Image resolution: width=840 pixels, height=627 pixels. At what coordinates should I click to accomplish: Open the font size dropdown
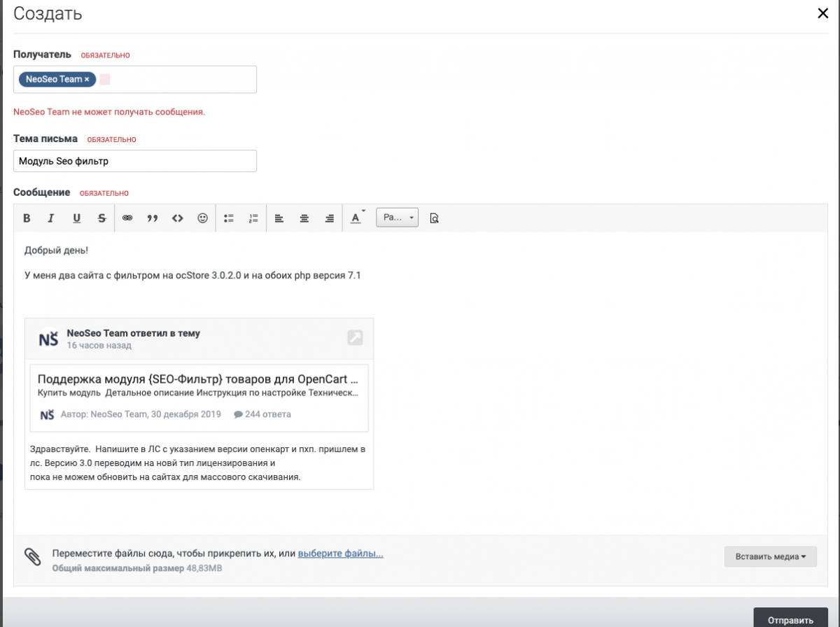[x=397, y=218]
